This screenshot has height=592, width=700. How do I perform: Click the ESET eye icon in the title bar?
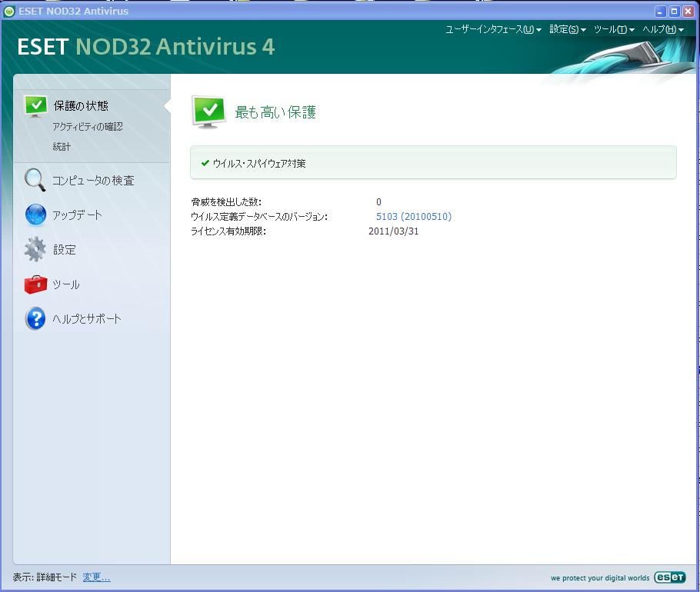9,12
